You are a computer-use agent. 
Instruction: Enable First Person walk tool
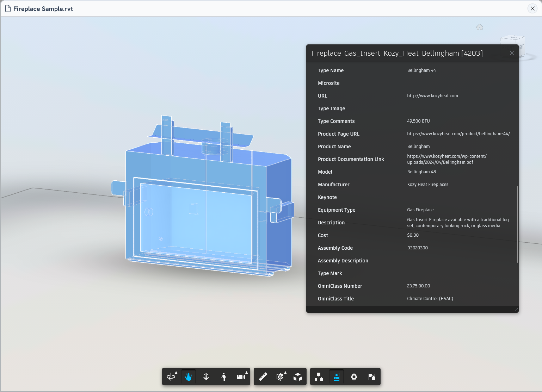pos(224,377)
